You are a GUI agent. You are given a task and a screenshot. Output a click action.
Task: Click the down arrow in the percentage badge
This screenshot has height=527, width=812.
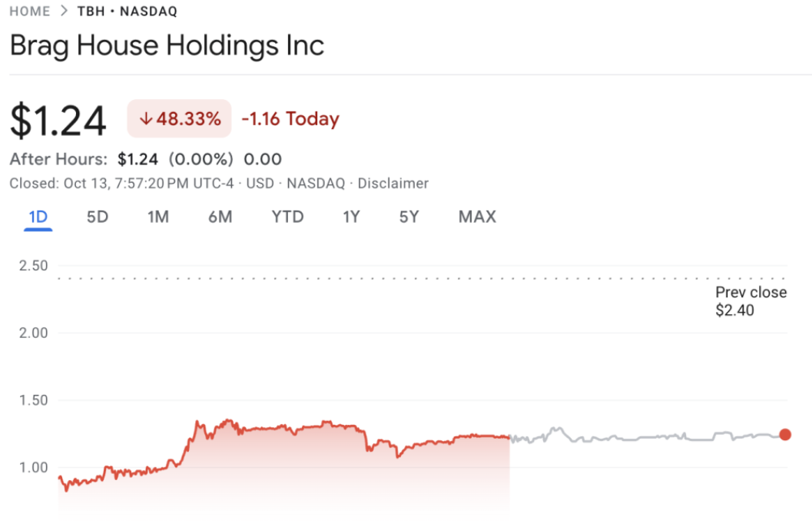pos(145,119)
